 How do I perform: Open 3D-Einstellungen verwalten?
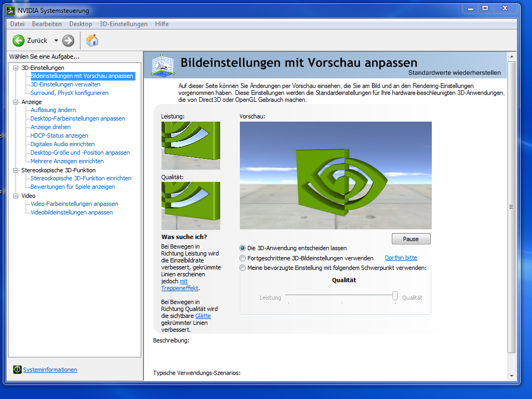coord(66,84)
